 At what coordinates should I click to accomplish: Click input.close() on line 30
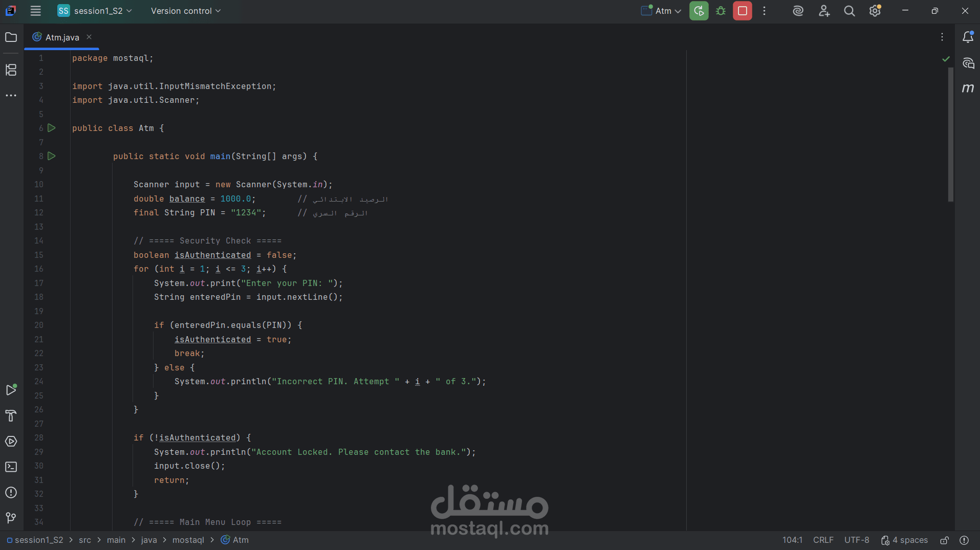189,466
